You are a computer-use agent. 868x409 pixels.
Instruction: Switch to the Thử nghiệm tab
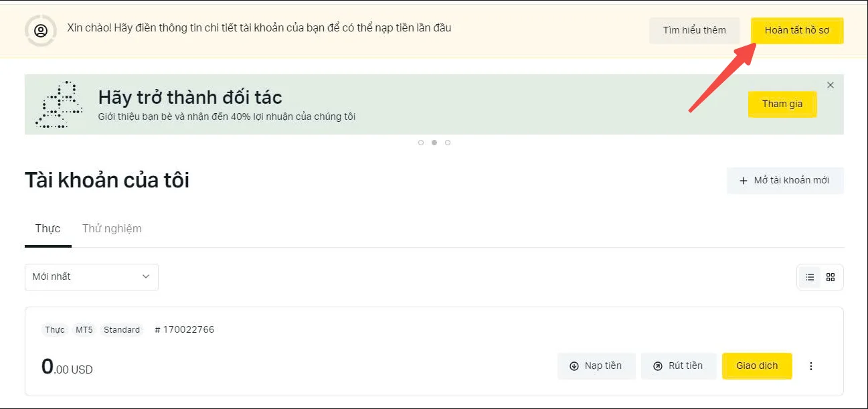click(112, 229)
